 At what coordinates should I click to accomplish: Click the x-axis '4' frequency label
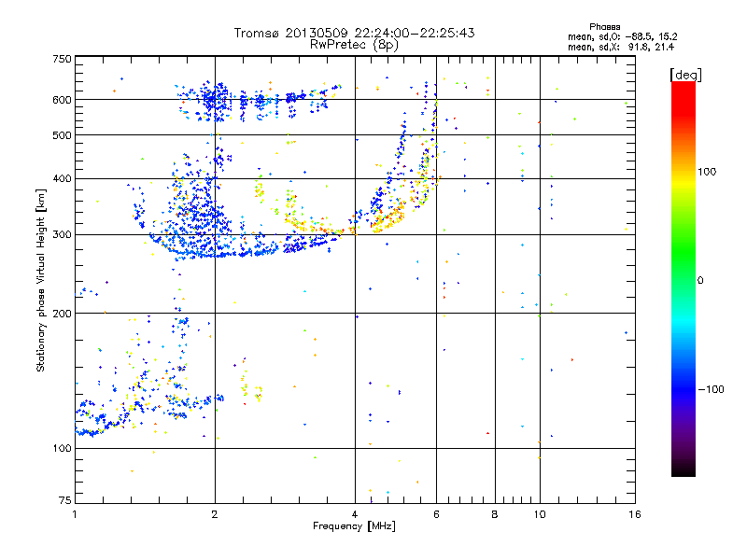coord(355,514)
